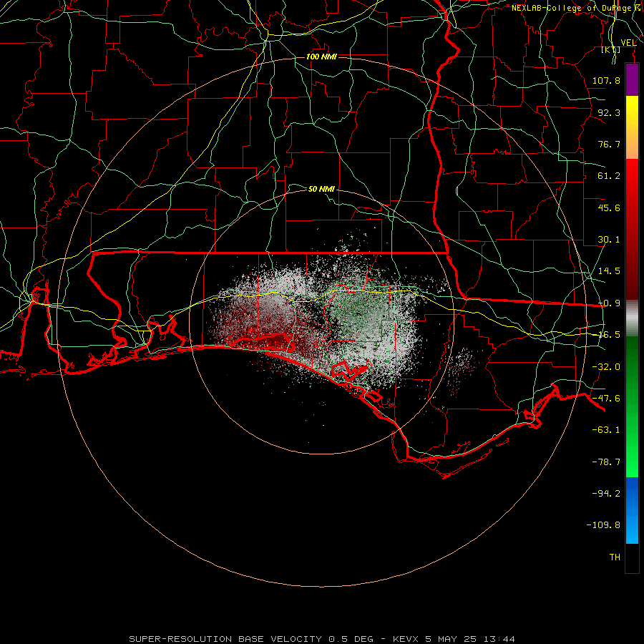Select the yellow-orange segment of color bar
The width and height of the screenshot is (644, 644).
click(632, 128)
